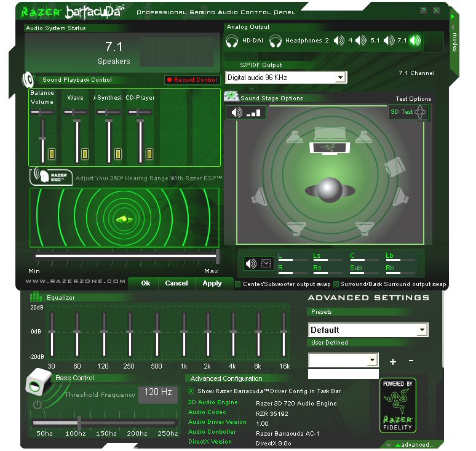Collapse the advanced settings expander
Viewport: 476px width, 451px height.
pos(415,445)
